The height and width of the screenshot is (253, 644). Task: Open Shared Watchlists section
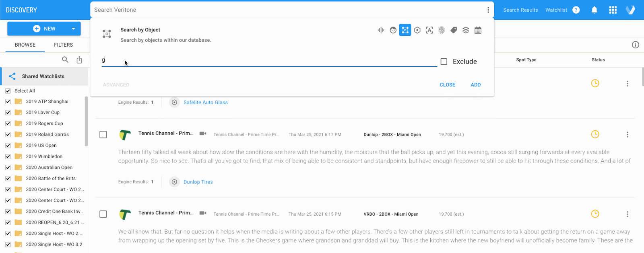44,76
